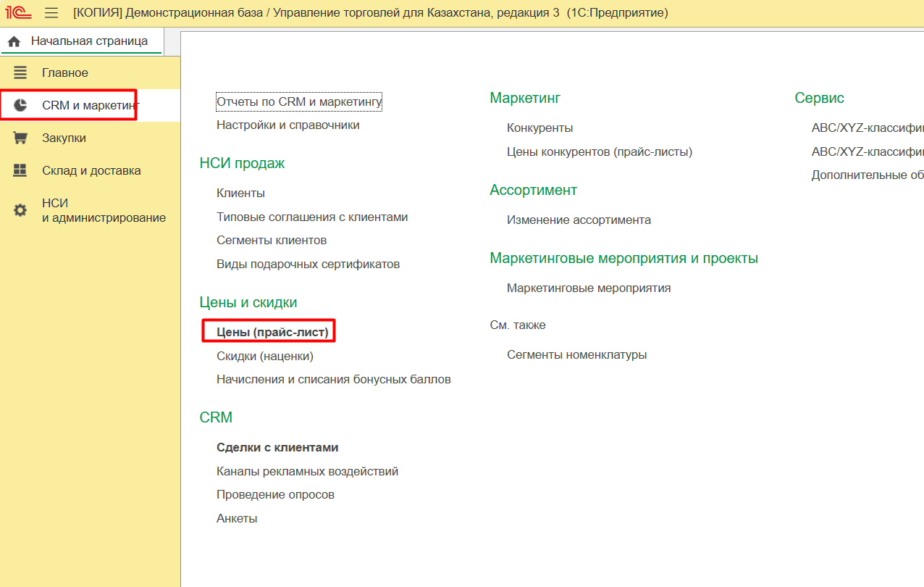This screenshot has height=587, width=924.
Task: Open Сделки с клиентами link
Action: click(277, 447)
